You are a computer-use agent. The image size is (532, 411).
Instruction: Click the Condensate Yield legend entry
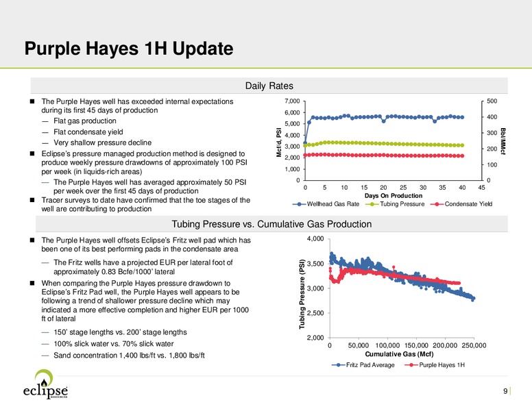(x=461, y=204)
